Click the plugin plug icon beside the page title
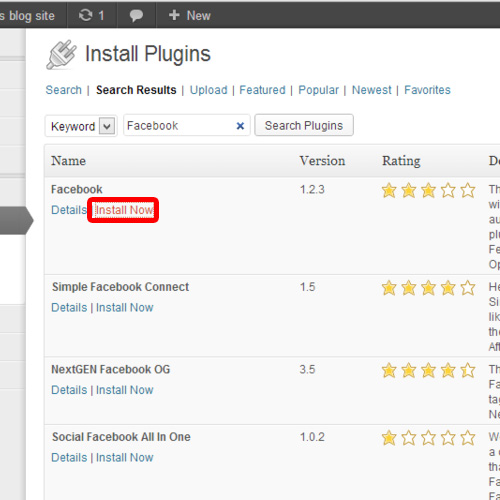This screenshot has height=500, width=500. [x=61, y=55]
